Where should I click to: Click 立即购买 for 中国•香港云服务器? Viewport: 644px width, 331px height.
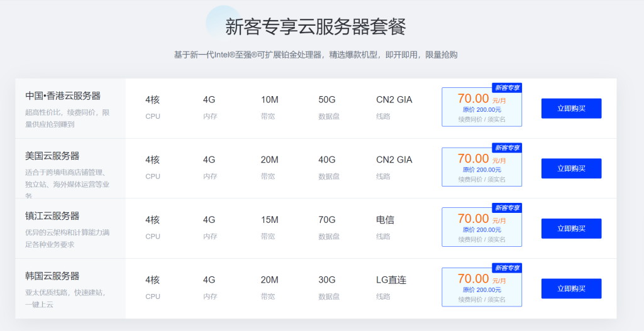(571, 108)
